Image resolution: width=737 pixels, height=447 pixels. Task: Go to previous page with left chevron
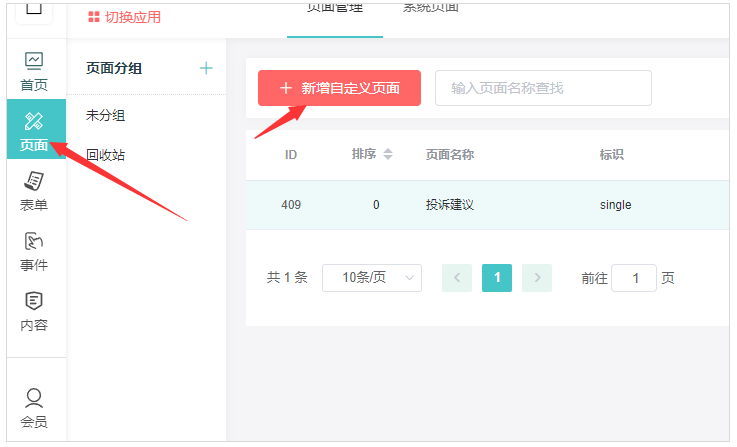click(457, 278)
